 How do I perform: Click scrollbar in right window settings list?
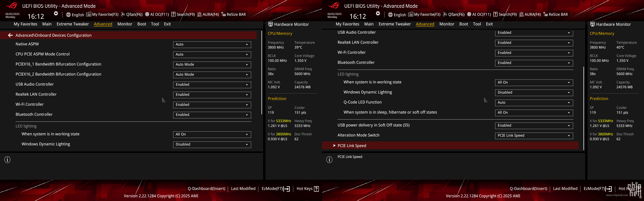(x=584, y=108)
